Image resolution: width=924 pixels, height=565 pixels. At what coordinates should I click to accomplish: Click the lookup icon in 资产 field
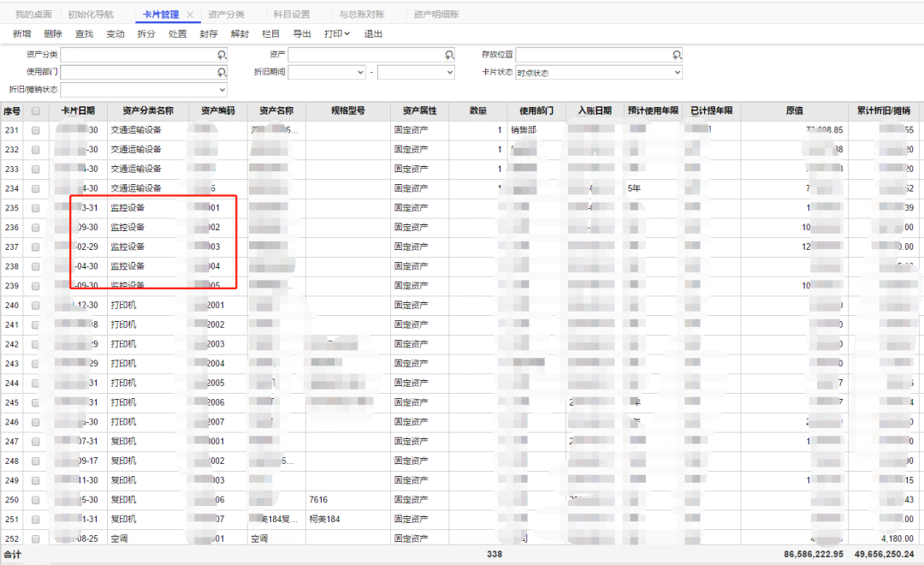pyautogui.click(x=449, y=55)
